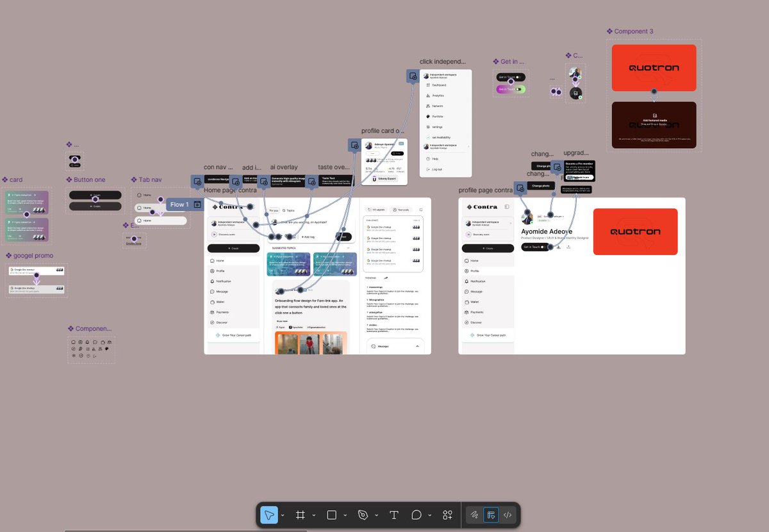Click Add tag in Home frame
Viewport: 769px width, 532px height.
tap(307, 237)
